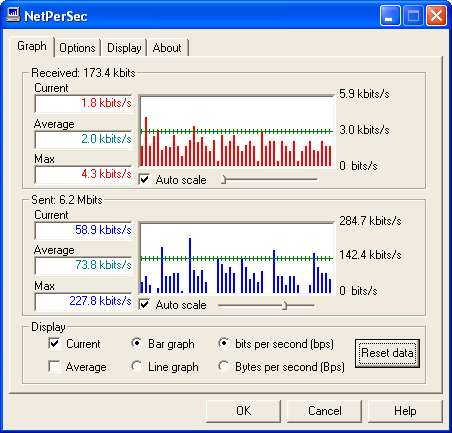Screen dimensions: 452x433
Task: Toggle Auto scale for Sent graph
Action: (144, 305)
